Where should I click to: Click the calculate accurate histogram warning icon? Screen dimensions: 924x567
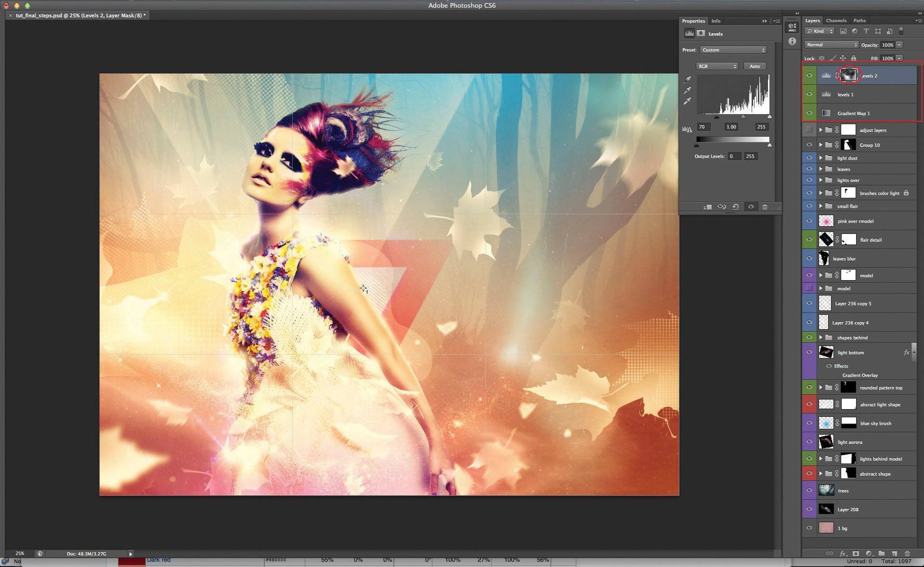[687, 129]
